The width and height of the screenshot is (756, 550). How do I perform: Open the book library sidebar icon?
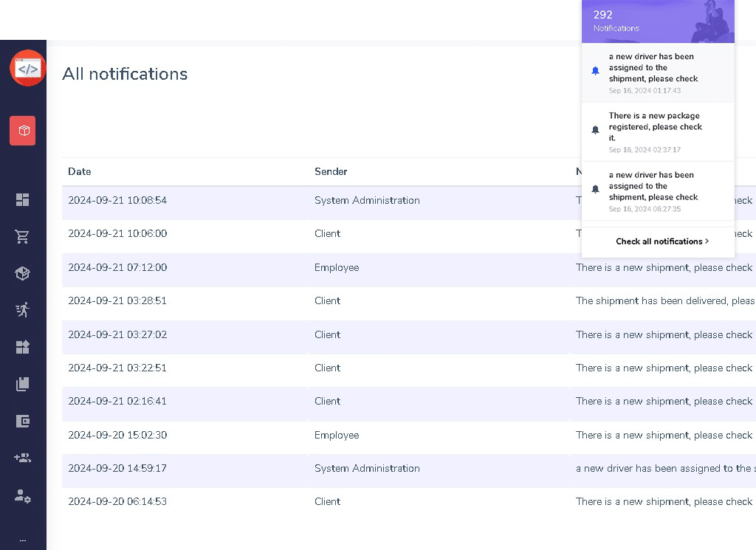click(x=23, y=384)
